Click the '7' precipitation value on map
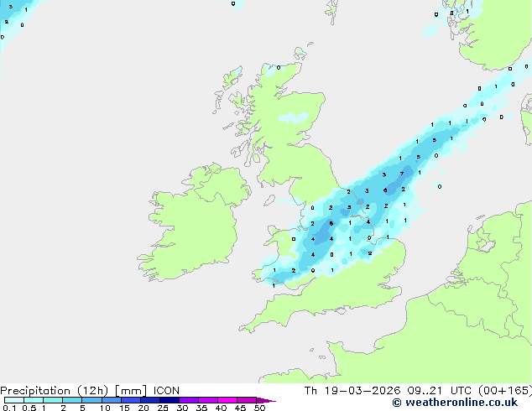 click(402, 174)
